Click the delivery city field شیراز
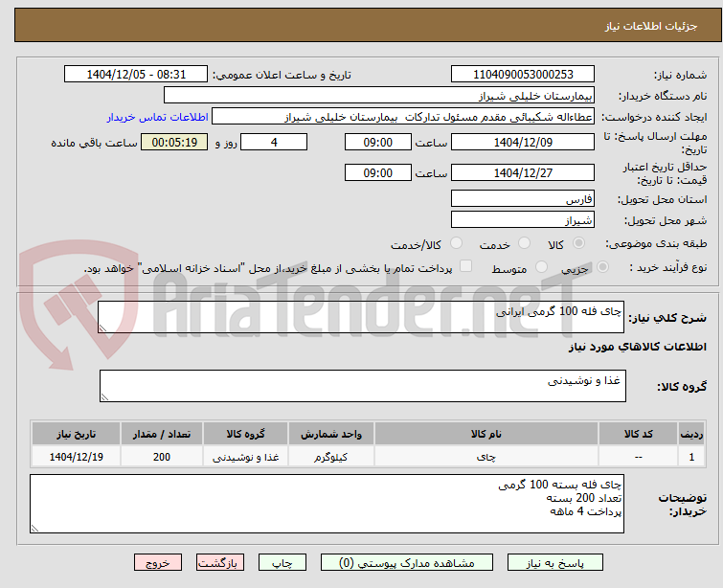723x588 pixels. (523, 219)
